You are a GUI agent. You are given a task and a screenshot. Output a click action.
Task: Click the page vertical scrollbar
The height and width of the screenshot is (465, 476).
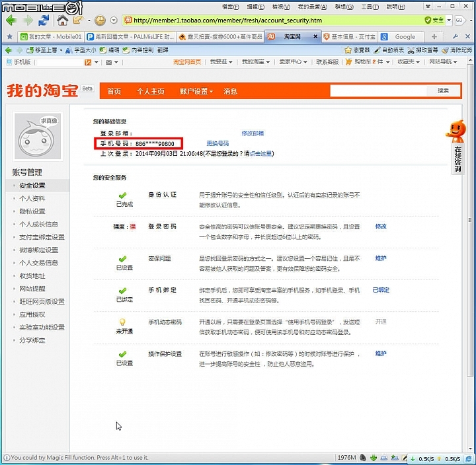click(470, 220)
